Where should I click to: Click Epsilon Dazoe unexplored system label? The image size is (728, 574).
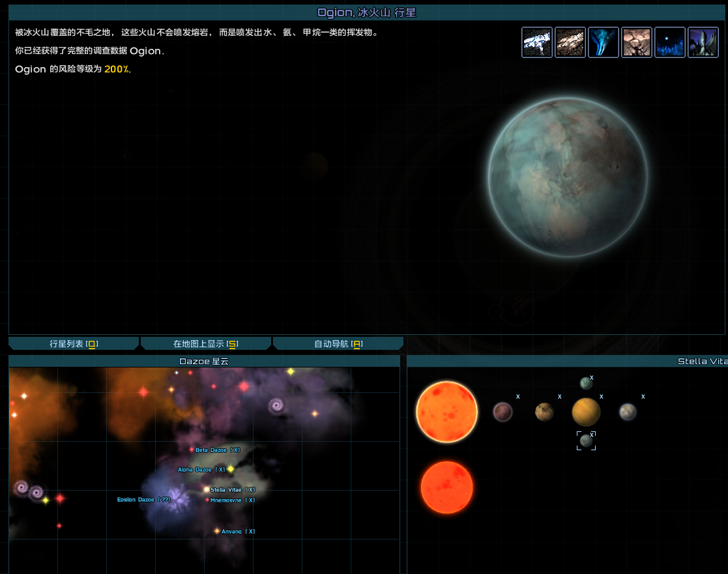pyautogui.click(x=143, y=500)
